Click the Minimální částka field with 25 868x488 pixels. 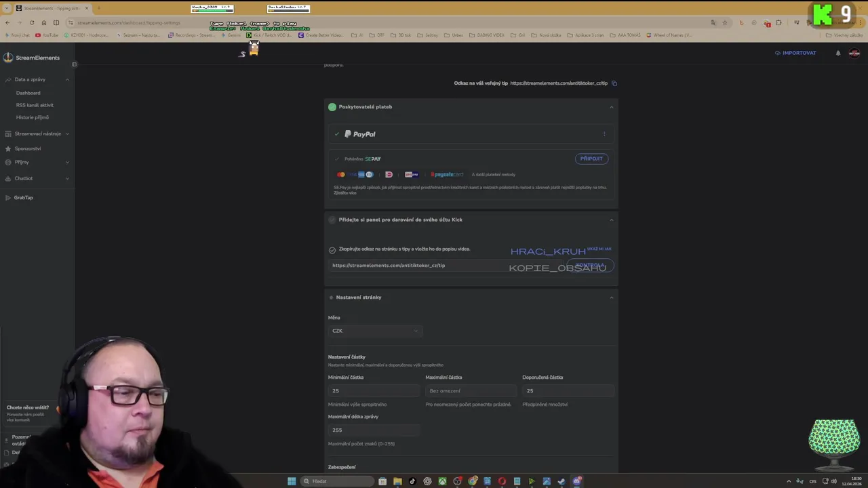(375, 391)
